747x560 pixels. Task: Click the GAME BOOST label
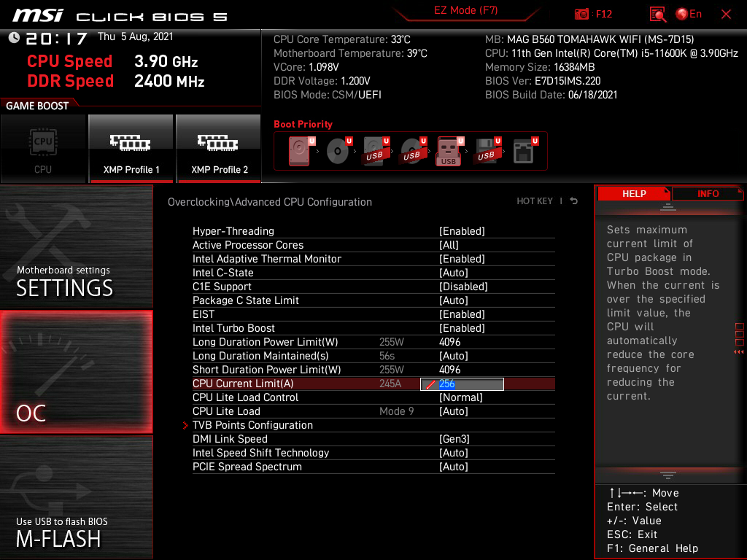(37, 106)
